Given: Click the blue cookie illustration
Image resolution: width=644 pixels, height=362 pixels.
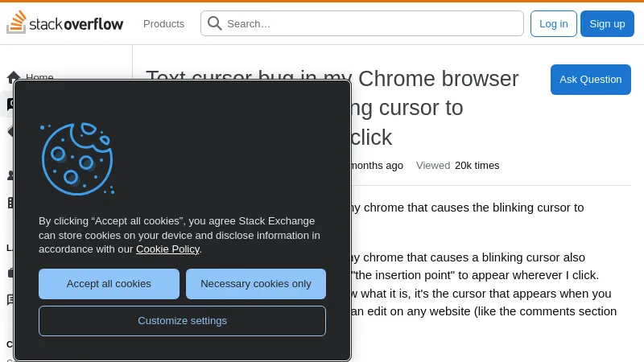Looking at the screenshot, I should pos(76,158).
